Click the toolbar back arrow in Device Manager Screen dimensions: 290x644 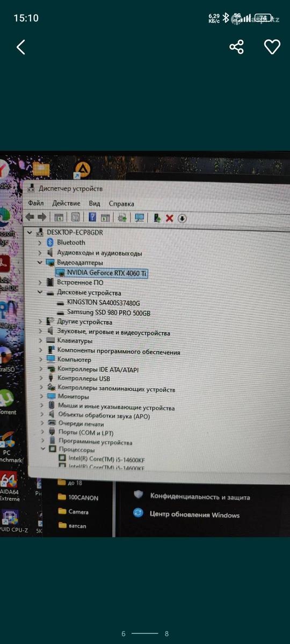pos(30,217)
